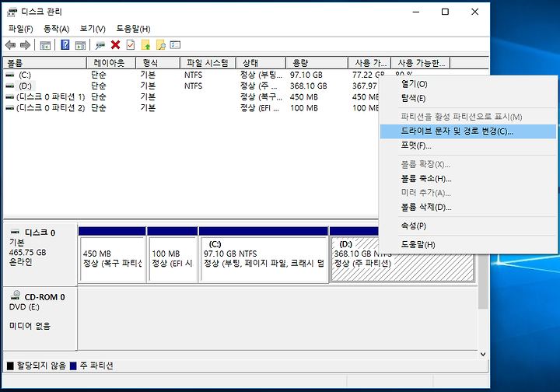Select 드라이브 문자 및 경로 변경(C)... menu item

point(468,131)
